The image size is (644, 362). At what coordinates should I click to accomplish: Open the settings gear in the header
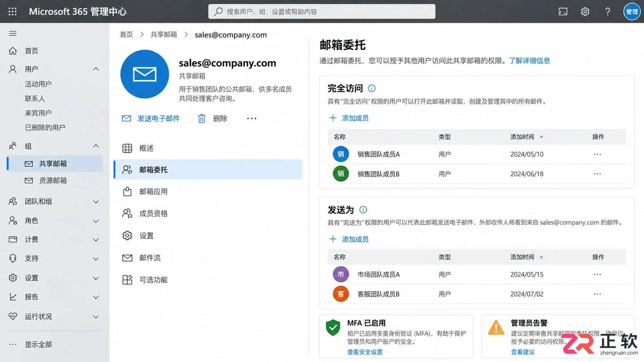point(585,12)
